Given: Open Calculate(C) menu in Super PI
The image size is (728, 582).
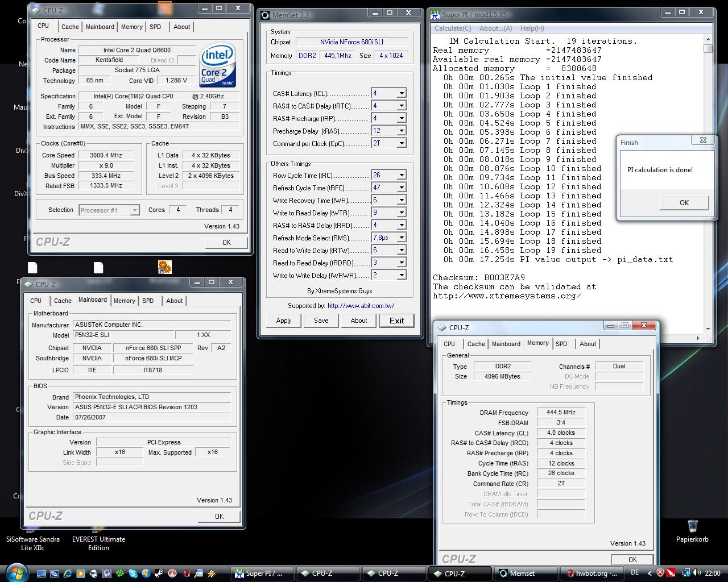Looking at the screenshot, I should point(453,28).
